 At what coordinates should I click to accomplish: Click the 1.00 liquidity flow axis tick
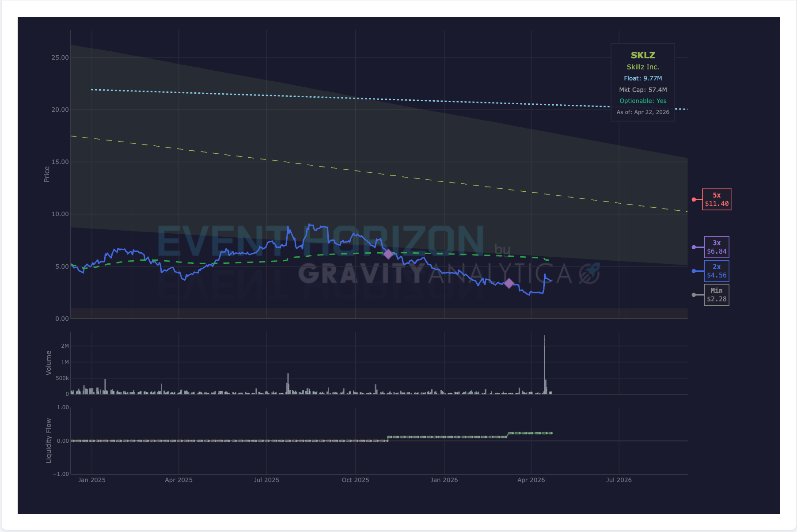click(63, 407)
